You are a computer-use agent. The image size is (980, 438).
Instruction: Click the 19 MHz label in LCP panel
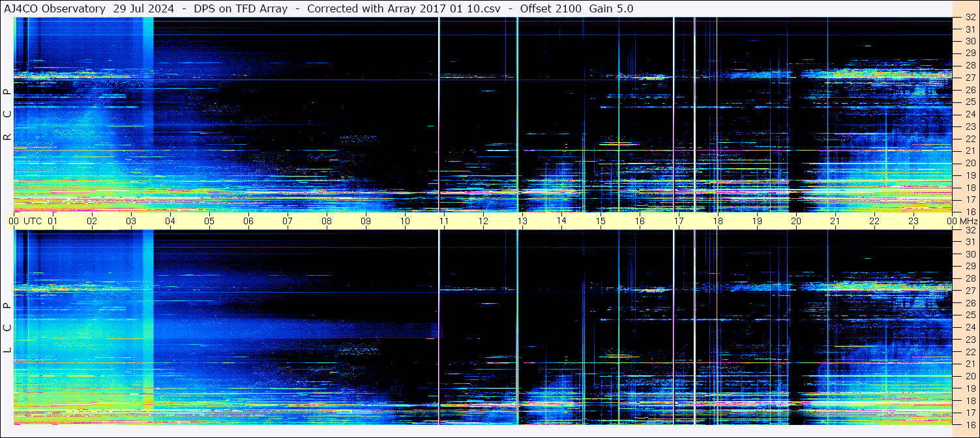click(970, 388)
